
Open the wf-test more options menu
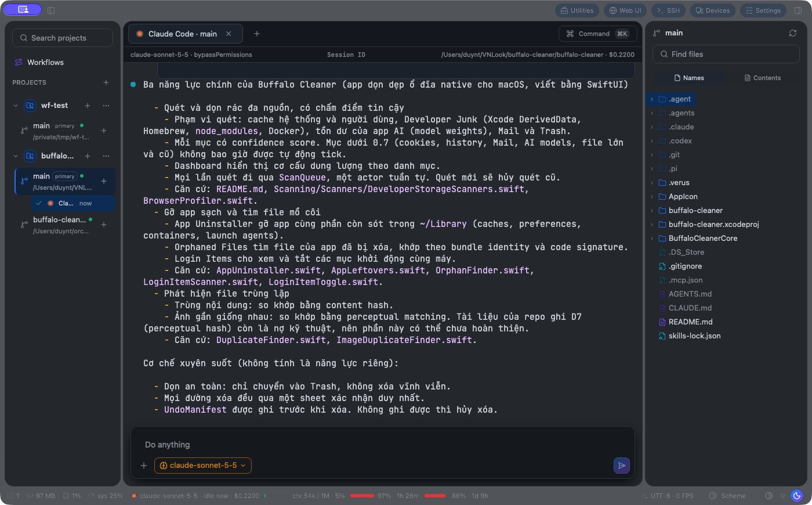point(106,106)
